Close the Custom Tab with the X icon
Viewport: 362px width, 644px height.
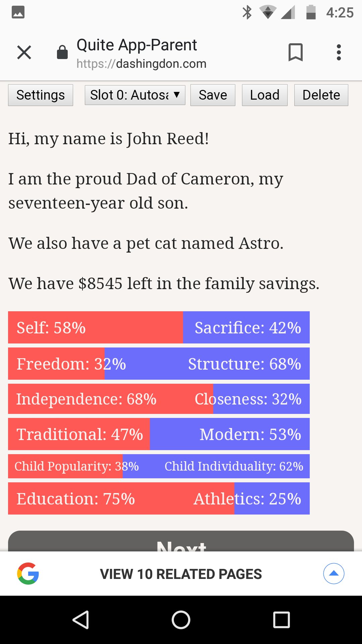[x=24, y=52]
